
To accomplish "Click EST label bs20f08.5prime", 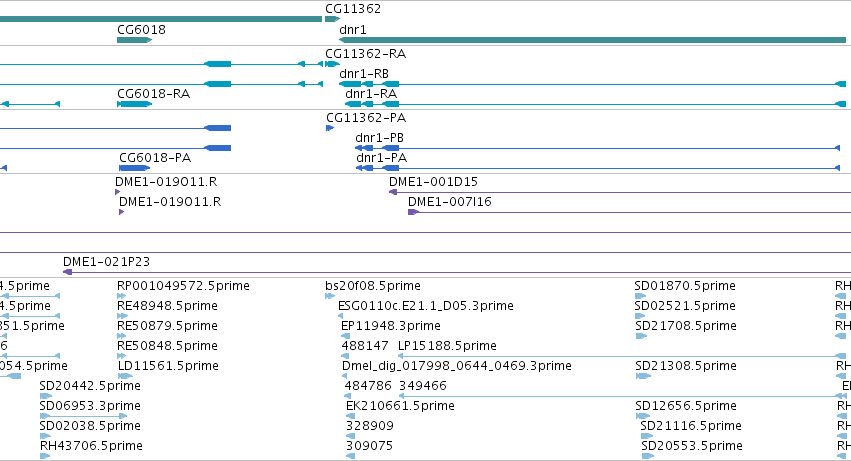I will [x=373, y=285].
